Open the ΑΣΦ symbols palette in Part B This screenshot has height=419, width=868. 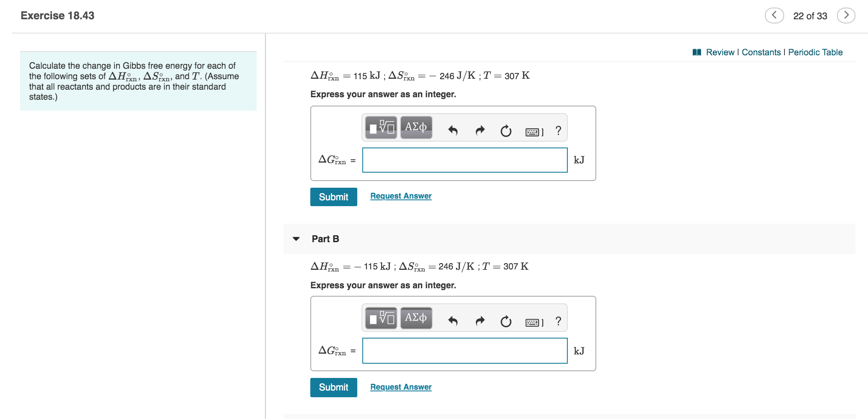pos(415,318)
